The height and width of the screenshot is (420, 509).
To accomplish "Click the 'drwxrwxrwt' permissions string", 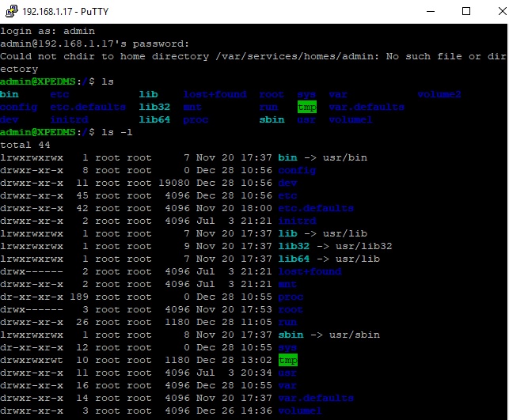I will (32, 360).
